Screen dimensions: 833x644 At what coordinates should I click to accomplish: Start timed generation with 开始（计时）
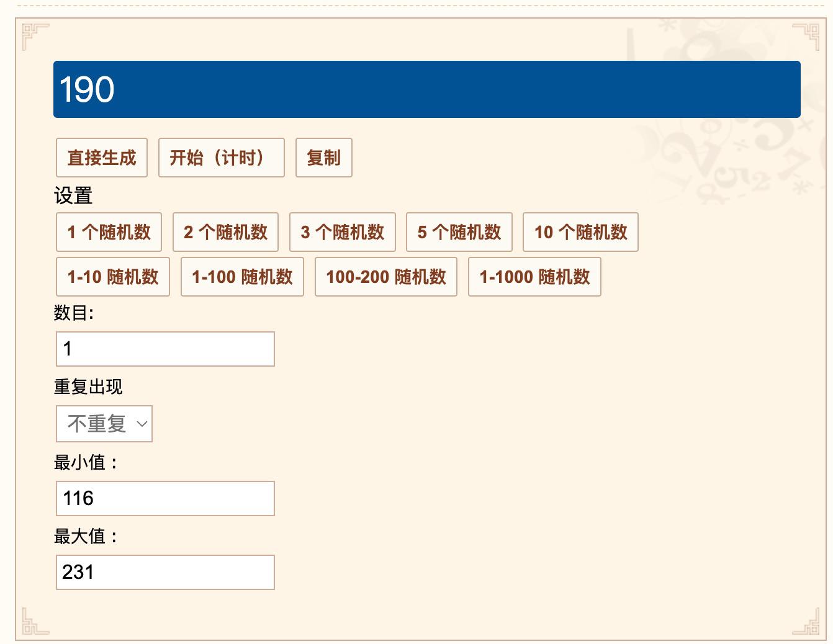[x=221, y=158]
